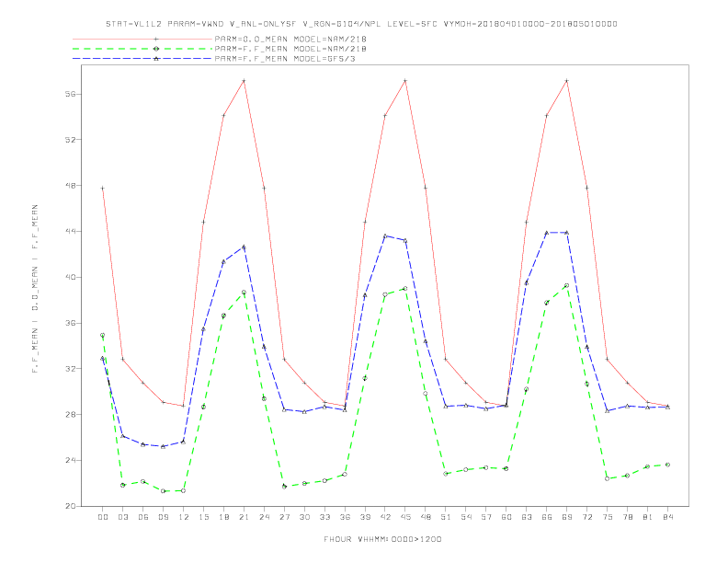
Task: Click y-axis tick value 20
Action: click(x=70, y=506)
